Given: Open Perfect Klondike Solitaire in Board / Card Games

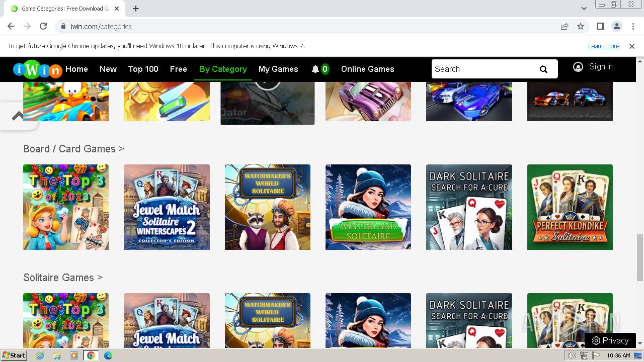Looking at the screenshot, I should 570,207.
